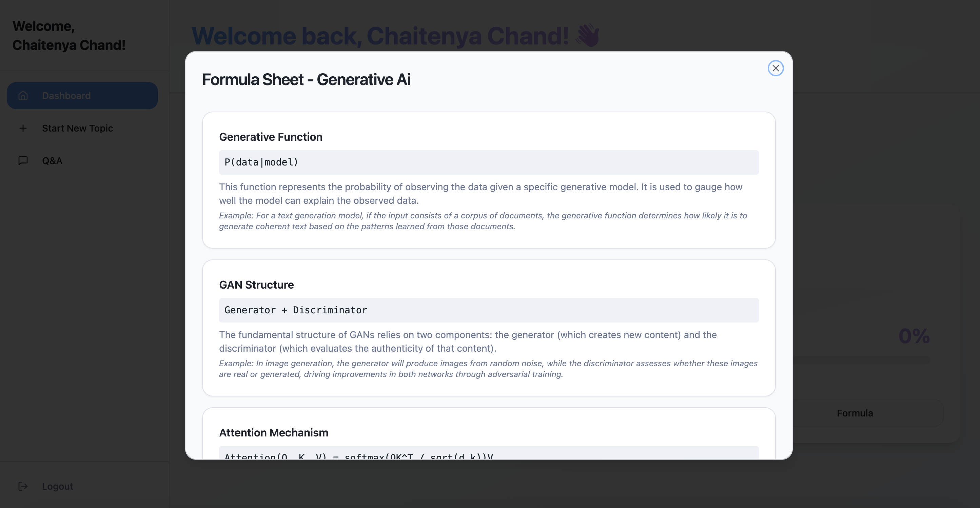The width and height of the screenshot is (980, 508).
Task: Click the progress bar below 0%
Action: tap(861, 360)
